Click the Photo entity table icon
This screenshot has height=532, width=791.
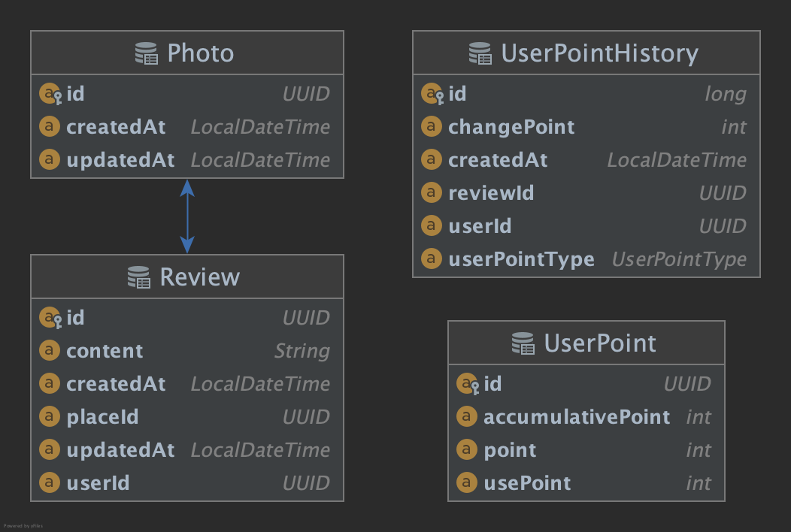147,53
